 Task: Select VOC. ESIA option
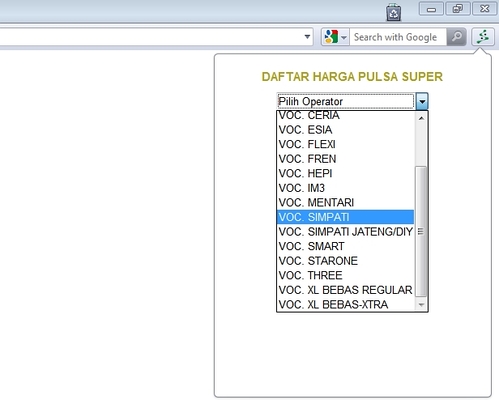[345, 130]
